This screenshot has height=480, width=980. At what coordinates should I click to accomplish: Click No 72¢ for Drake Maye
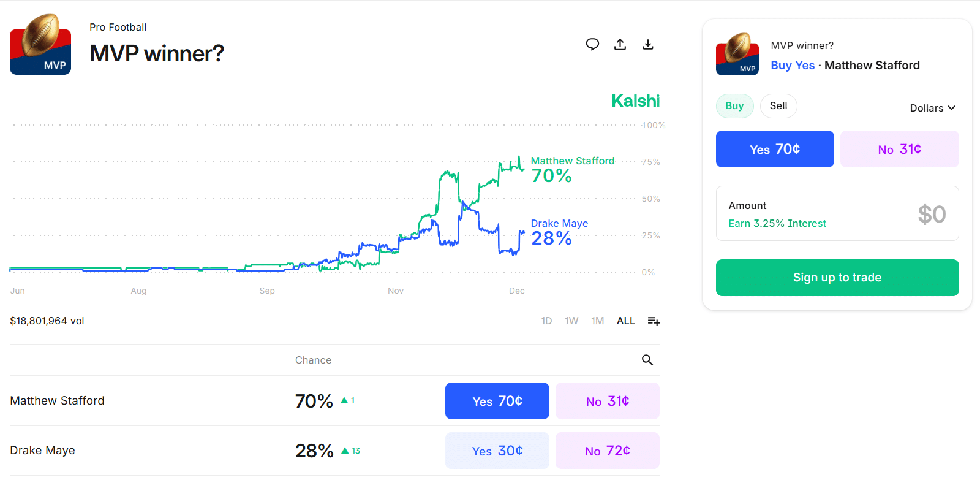coord(607,451)
